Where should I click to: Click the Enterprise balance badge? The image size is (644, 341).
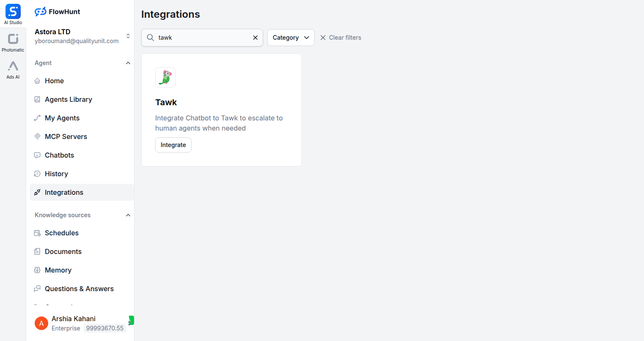pyautogui.click(x=105, y=328)
